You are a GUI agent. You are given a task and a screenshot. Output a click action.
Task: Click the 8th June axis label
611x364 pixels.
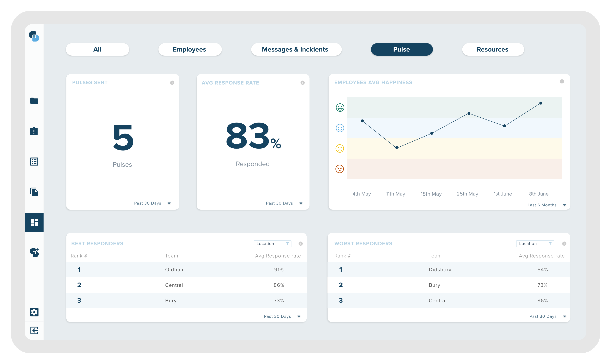(x=539, y=194)
